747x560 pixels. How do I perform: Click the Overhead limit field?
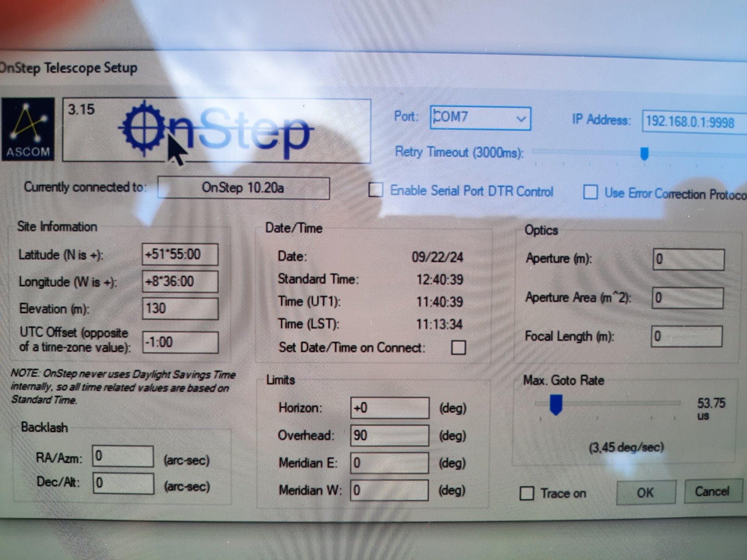[x=389, y=435]
